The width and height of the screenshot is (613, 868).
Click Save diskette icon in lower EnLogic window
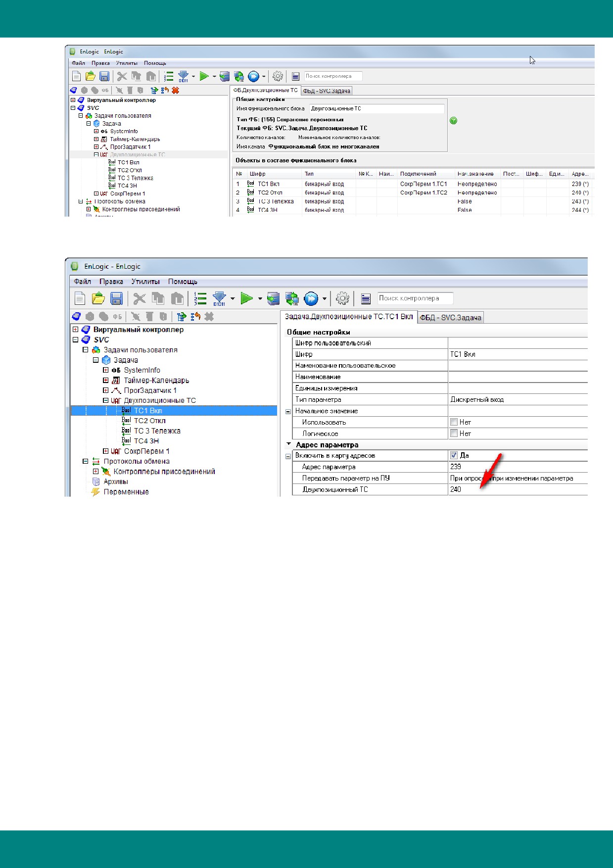click(x=116, y=298)
